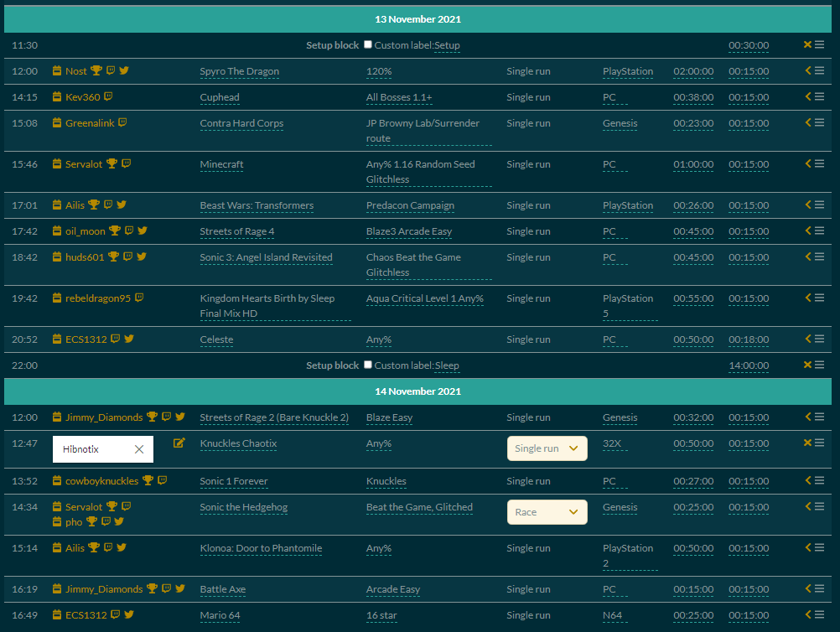Screen dimensions: 840x632
Task: Click the 00:38:00 estimate for Cuphead
Action: (x=693, y=97)
